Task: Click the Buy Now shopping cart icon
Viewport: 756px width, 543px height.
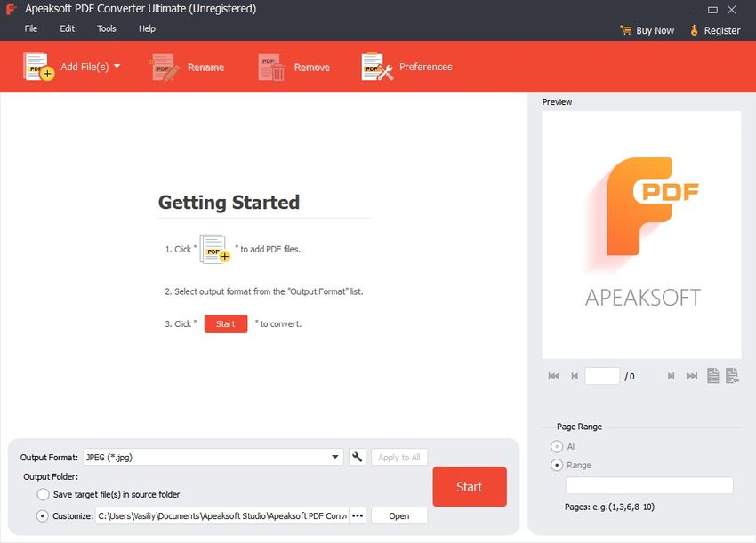Action: [x=626, y=30]
